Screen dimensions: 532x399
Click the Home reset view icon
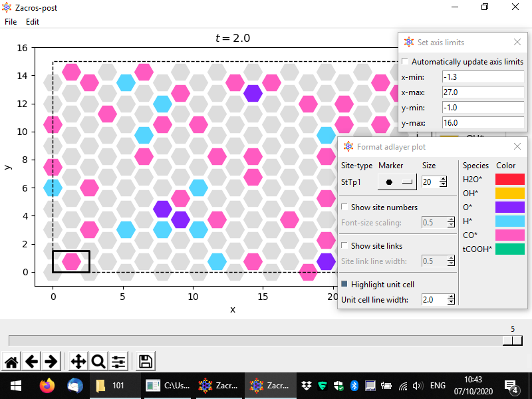(11, 362)
